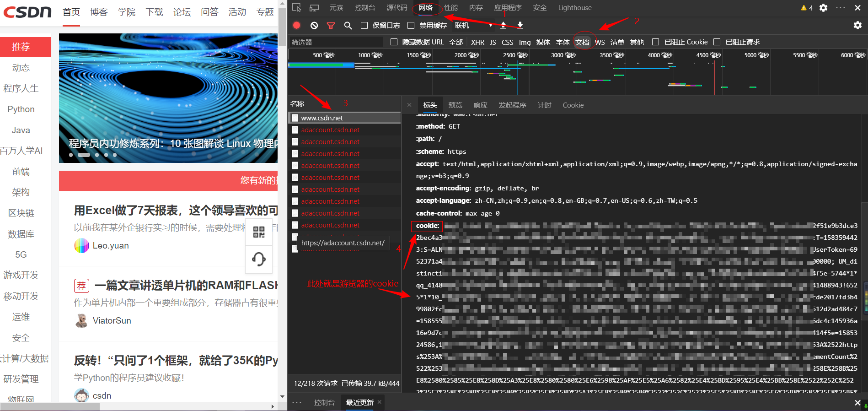Switch drawer to 控制台 tab

pos(324,403)
